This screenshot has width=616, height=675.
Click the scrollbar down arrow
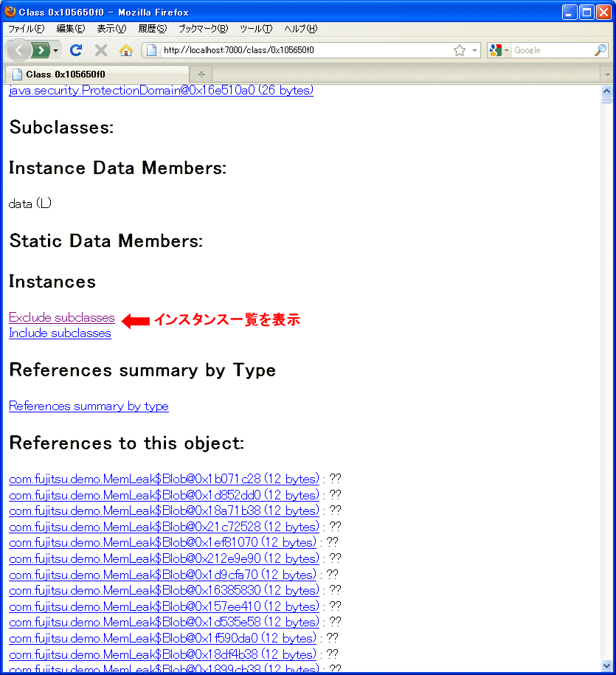point(606,665)
